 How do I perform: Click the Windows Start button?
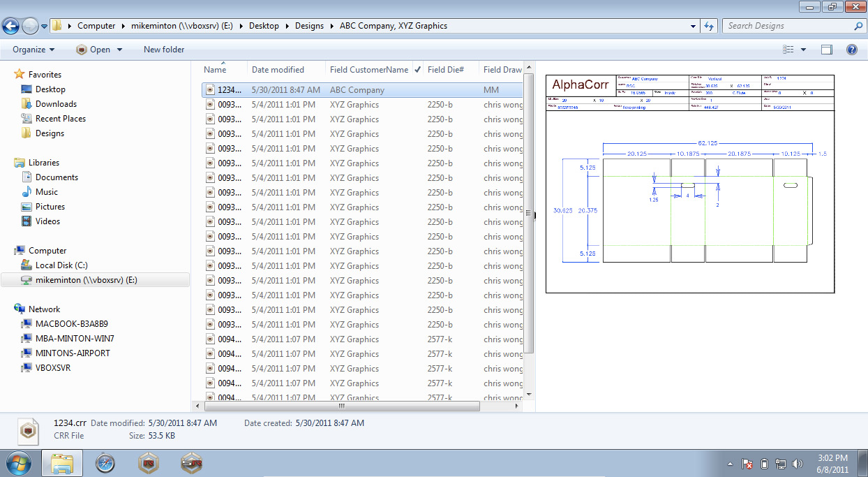18,462
